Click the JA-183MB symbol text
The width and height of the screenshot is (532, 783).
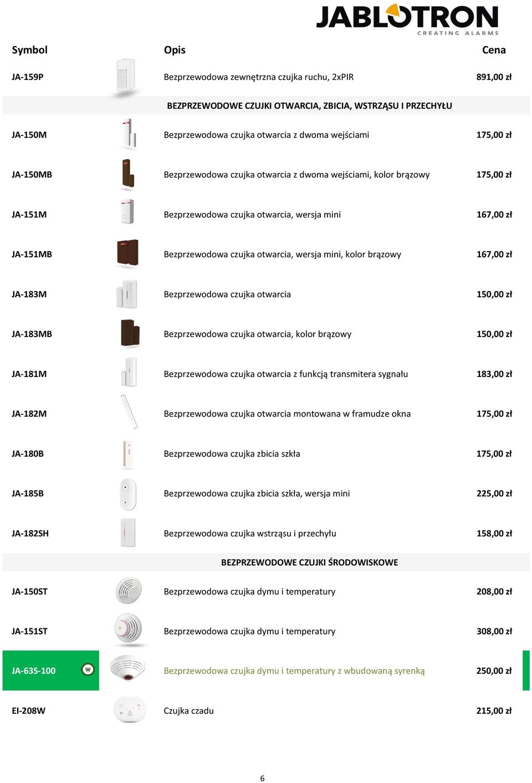(32, 334)
